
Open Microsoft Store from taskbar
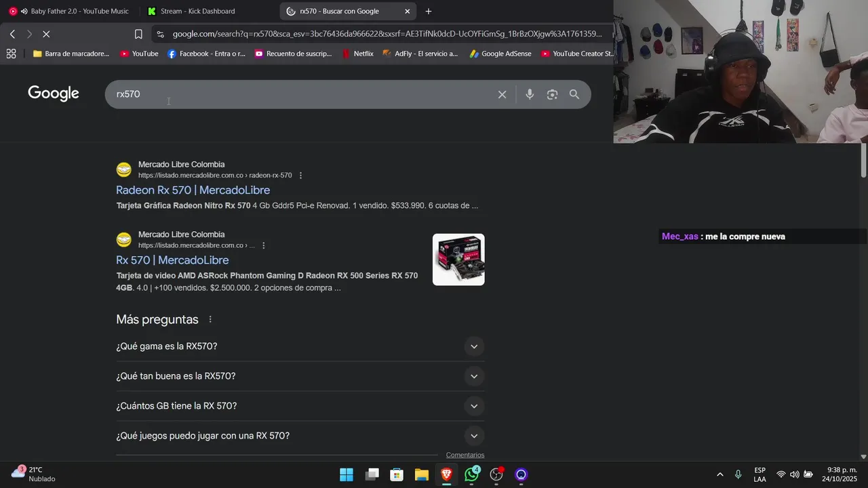(x=397, y=474)
